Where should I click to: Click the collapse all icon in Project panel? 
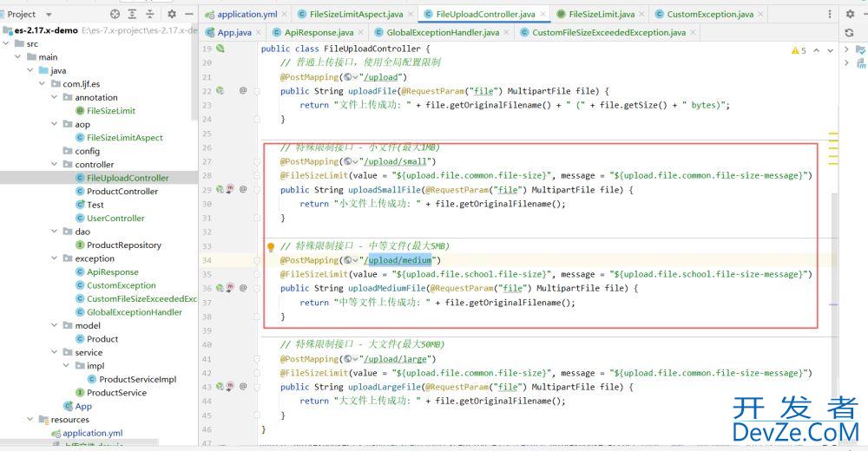pyautogui.click(x=150, y=14)
